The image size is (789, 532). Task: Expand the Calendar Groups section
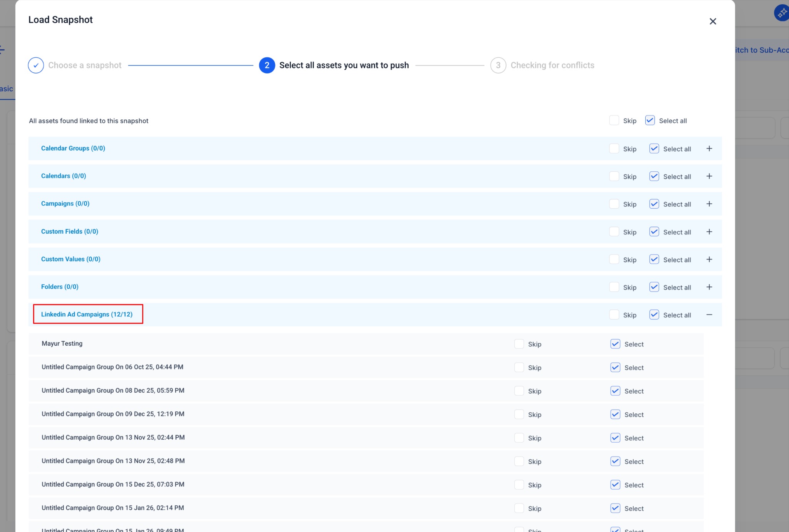click(709, 149)
